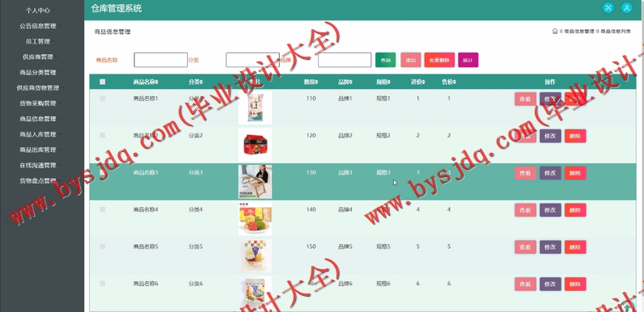This screenshot has width=644, height=312.
Task: Click 修改 for the 商品名称4 row
Action: click(x=550, y=210)
